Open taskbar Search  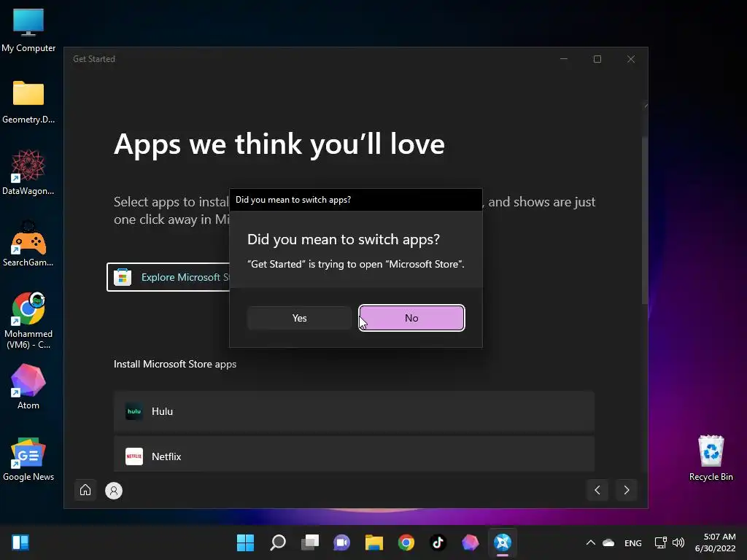[278, 542]
